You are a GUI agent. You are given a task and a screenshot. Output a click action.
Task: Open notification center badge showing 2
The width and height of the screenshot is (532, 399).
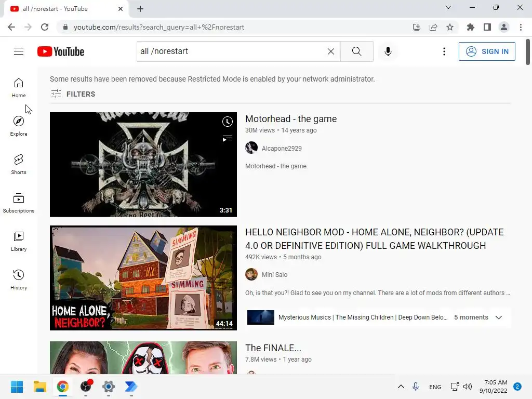pyautogui.click(x=517, y=387)
